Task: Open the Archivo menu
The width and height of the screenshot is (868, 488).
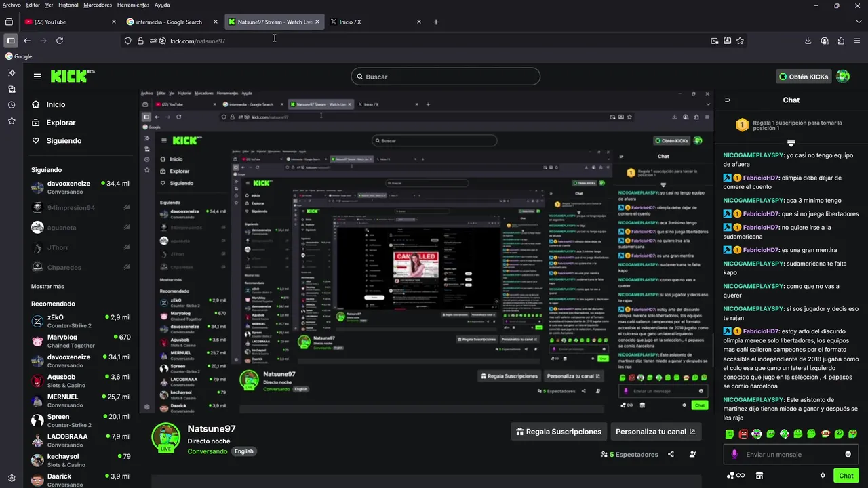Action: coord(12,5)
